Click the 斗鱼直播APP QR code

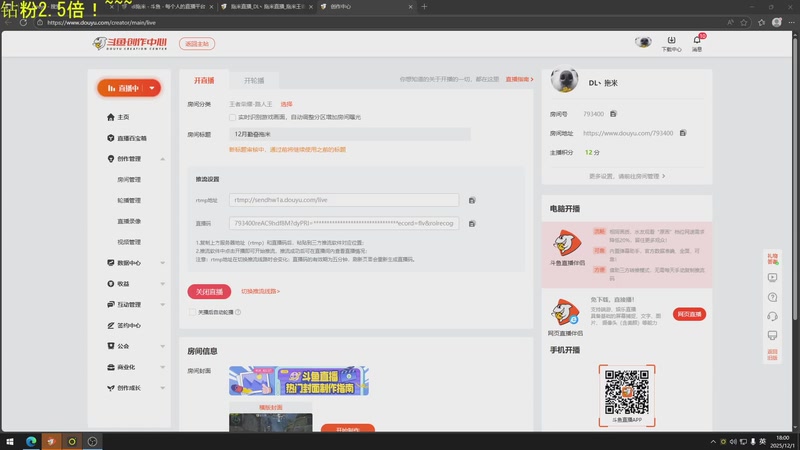coord(627,392)
